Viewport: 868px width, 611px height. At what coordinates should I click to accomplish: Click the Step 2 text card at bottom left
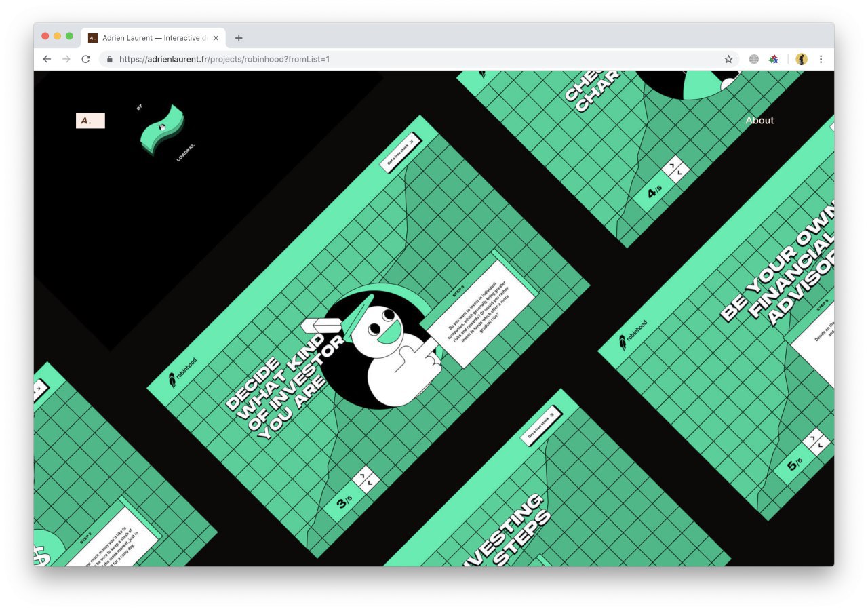pos(112,536)
